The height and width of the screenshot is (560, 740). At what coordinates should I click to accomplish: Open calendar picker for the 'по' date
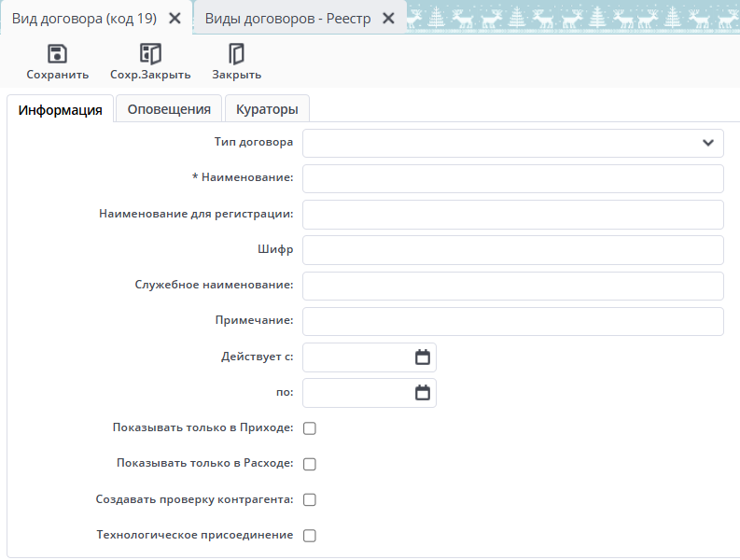point(422,393)
